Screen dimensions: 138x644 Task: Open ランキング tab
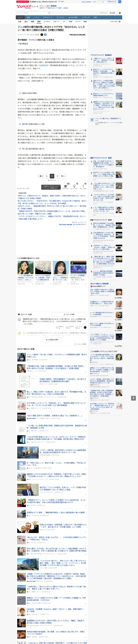coord(86,17)
